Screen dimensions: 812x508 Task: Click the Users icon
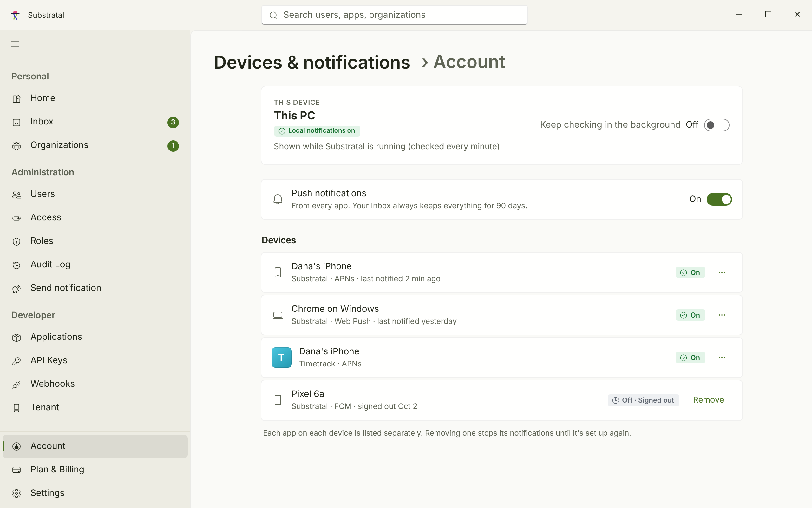tap(16, 195)
